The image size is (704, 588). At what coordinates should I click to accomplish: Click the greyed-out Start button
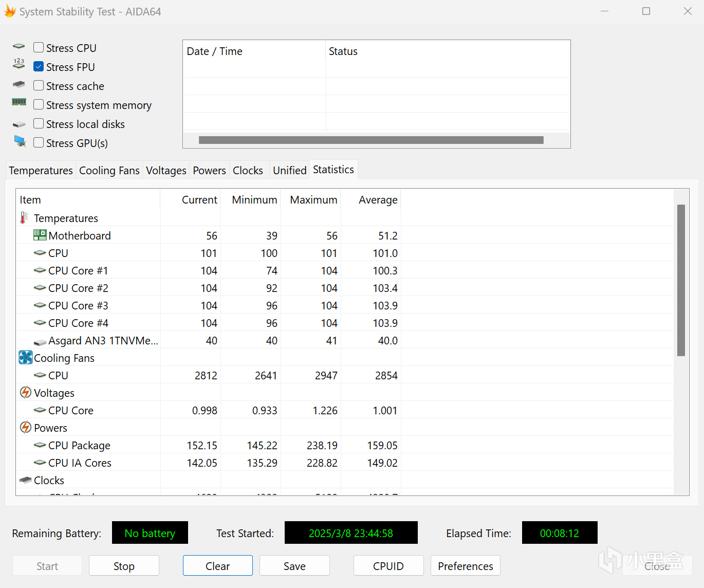click(47, 566)
